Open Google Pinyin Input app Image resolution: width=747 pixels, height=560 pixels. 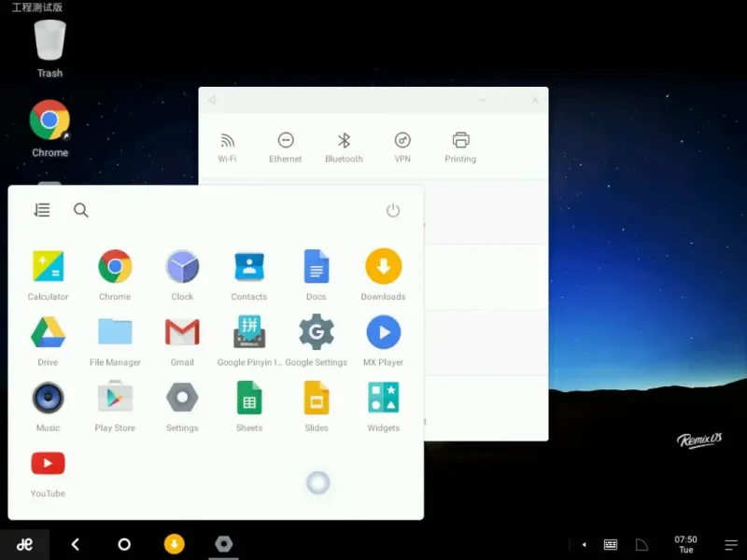(x=249, y=341)
